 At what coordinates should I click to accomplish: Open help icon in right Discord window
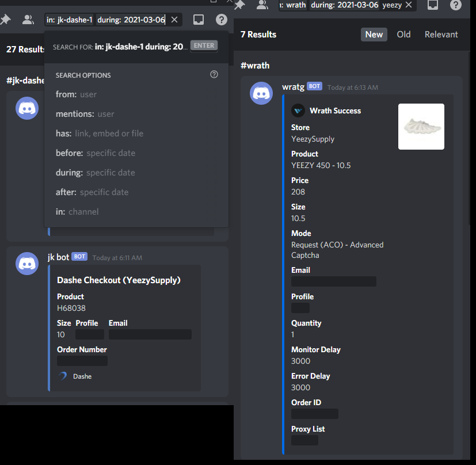(x=456, y=5)
